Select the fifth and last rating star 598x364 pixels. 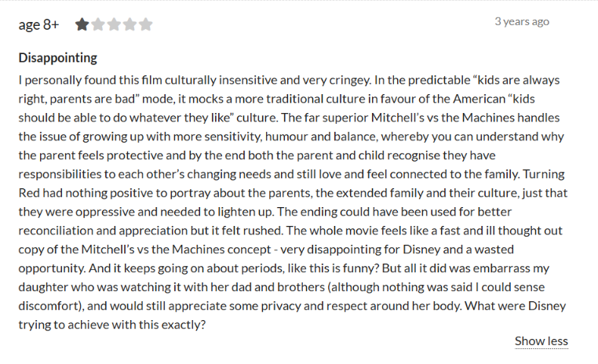(x=145, y=24)
